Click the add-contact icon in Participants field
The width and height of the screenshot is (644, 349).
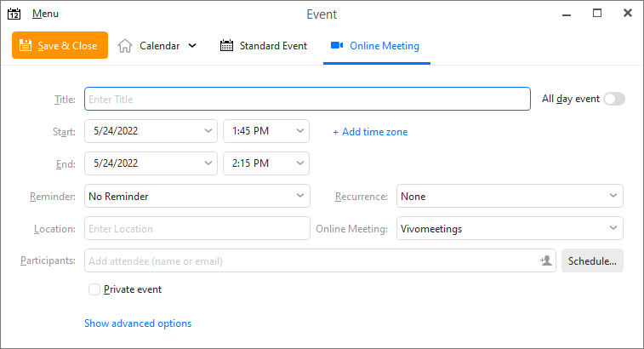(546, 260)
